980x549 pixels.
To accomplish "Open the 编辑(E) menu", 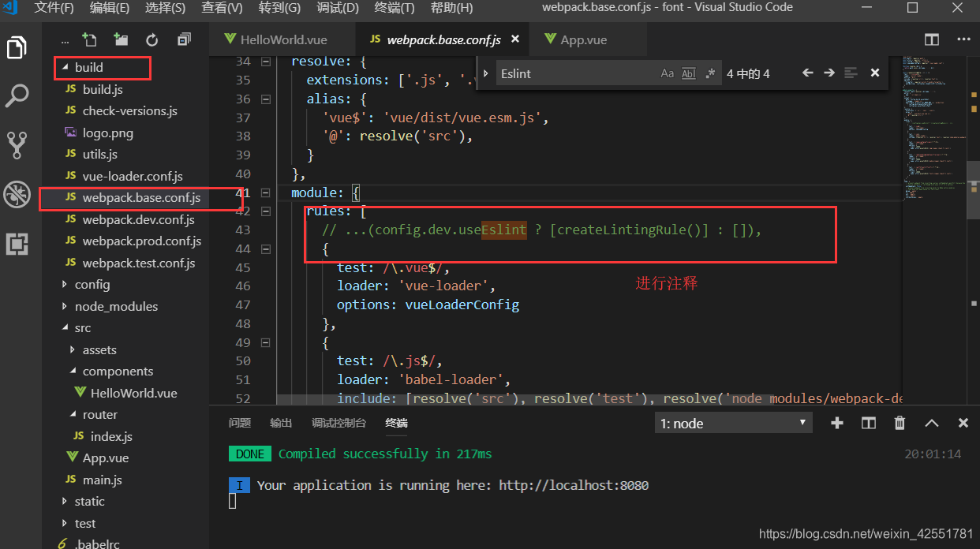I will [110, 8].
